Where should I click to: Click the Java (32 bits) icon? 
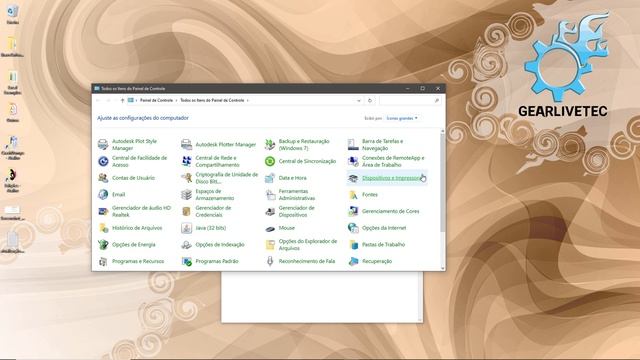pyautogui.click(x=187, y=228)
